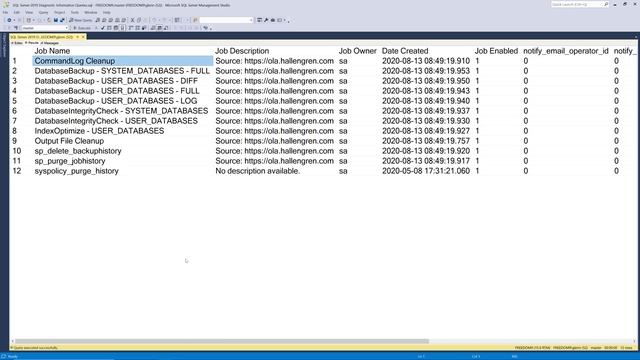The image size is (640, 360).
Task: Click the Execute button in toolbar
Action: coord(82,28)
